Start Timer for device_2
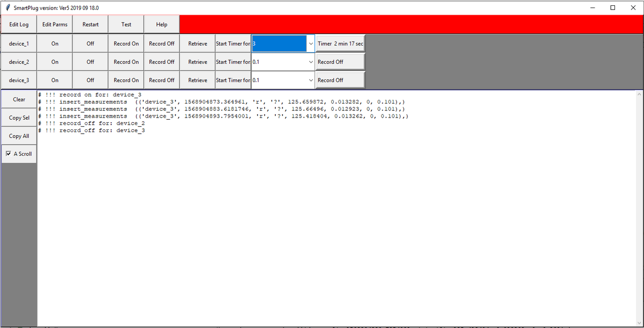This screenshot has width=644, height=328. (x=233, y=62)
